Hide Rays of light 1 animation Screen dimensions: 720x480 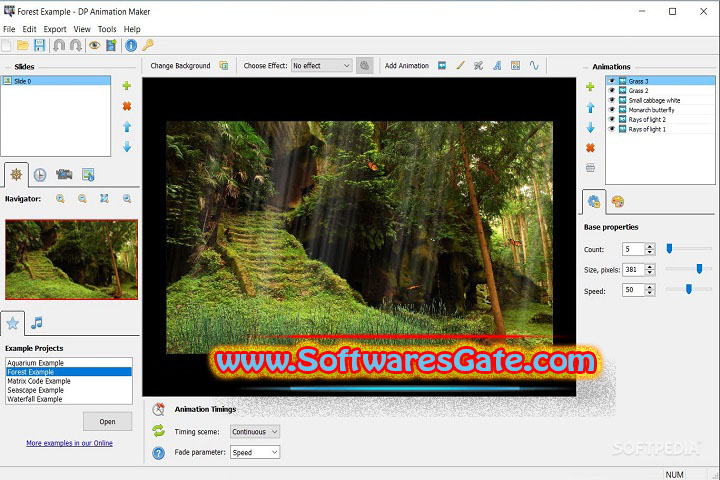click(612, 129)
